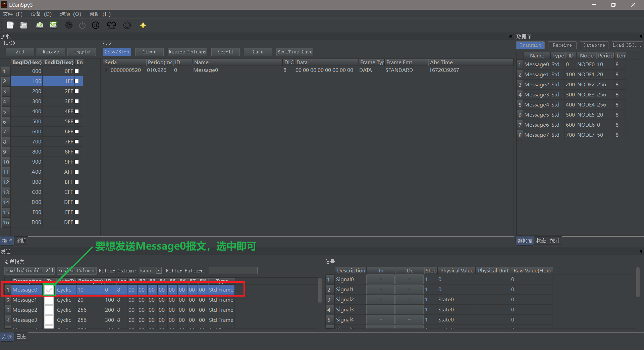This screenshot has width=644, height=350.
Task: Select NODE7 cell in database table
Action: [x=586, y=135]
